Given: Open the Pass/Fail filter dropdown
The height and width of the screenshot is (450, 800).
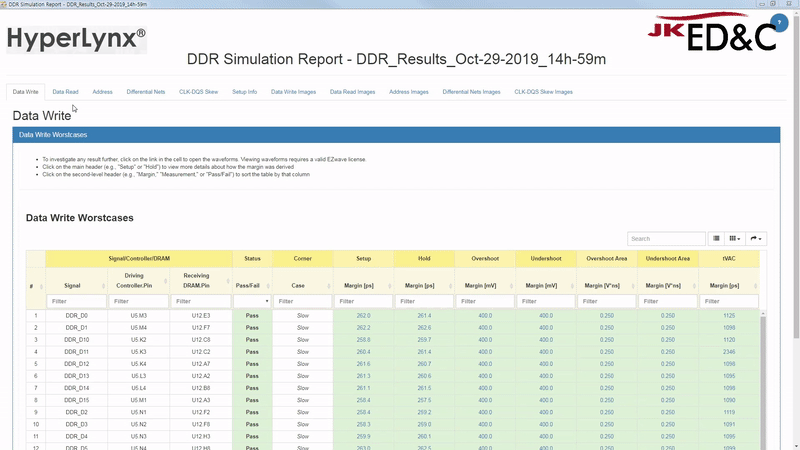Looking at the screenshot, I should pos(252,301).
